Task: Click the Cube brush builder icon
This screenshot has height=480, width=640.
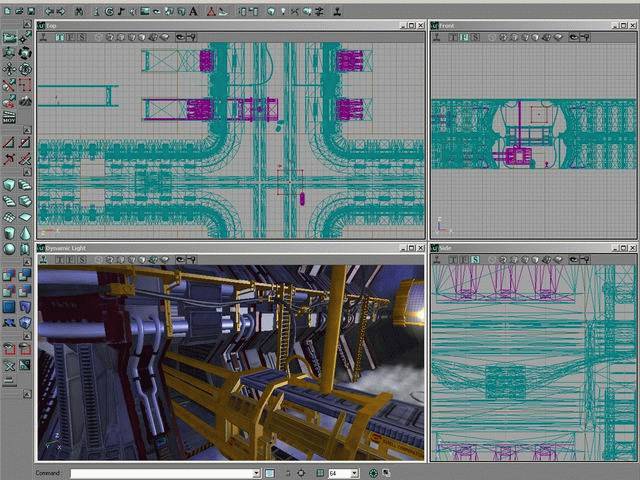Action: point(9,184)
